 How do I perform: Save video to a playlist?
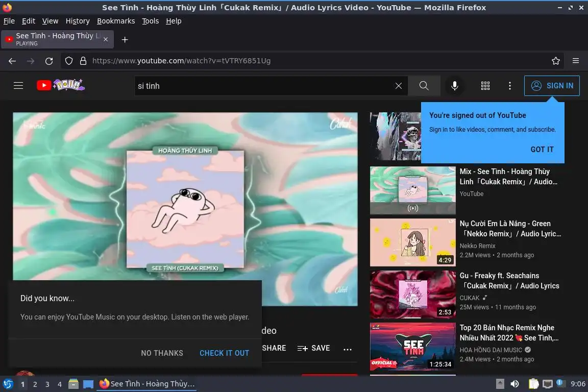point(313,348)
